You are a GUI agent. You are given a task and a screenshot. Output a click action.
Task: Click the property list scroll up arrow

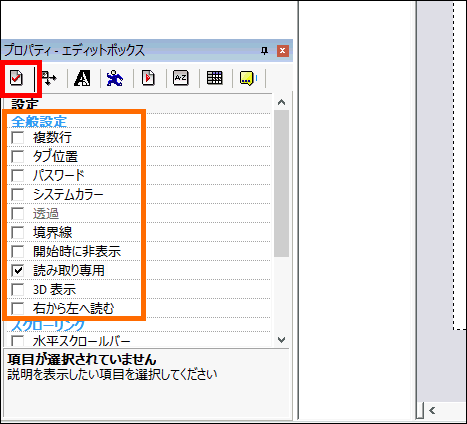[x=282, y=102]
